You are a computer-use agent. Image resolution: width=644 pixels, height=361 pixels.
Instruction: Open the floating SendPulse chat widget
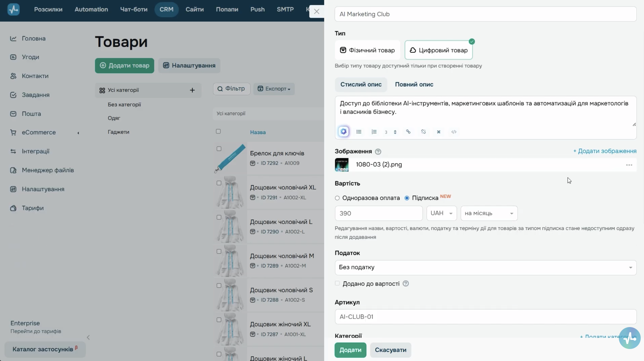pyautogui.click(x=630, y=338)
